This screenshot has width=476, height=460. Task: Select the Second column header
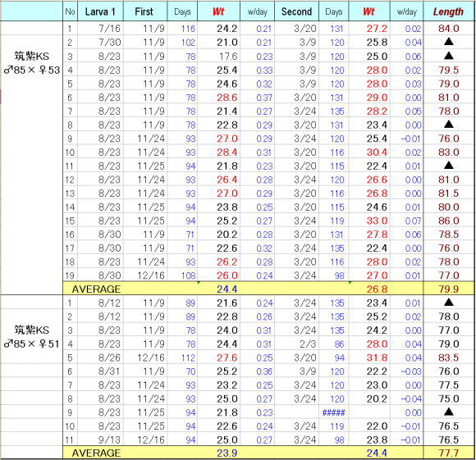296,11
